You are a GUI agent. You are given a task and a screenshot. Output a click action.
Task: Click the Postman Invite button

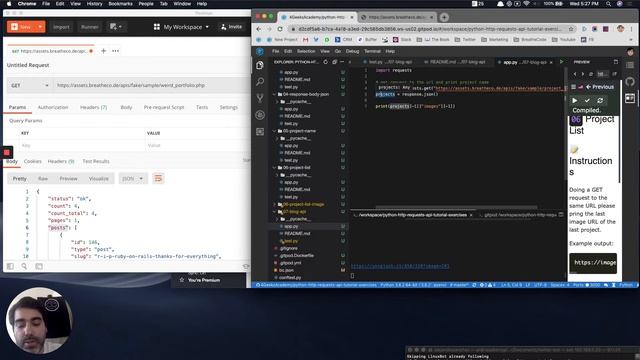[231, 27]
